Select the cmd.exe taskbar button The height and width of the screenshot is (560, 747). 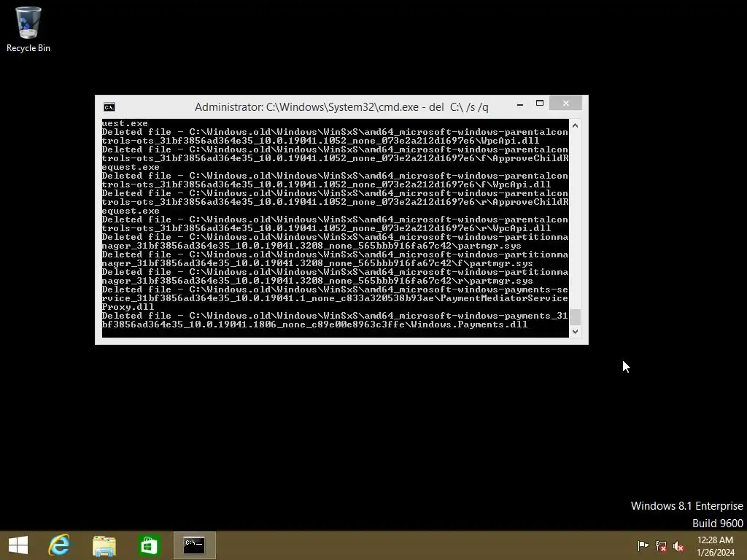click(194, 545)
